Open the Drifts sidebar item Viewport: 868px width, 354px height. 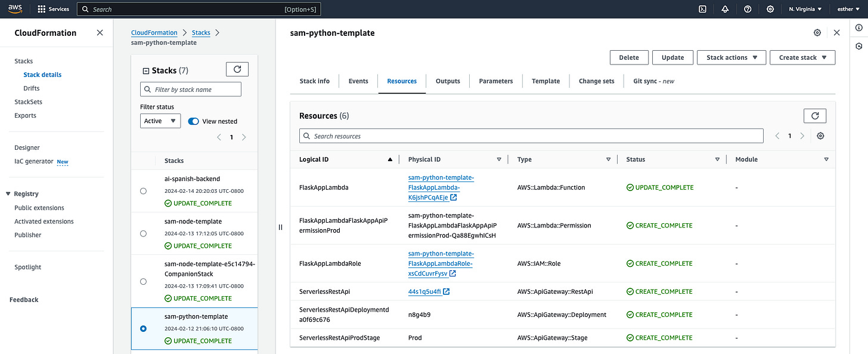[x=32, y=88]
